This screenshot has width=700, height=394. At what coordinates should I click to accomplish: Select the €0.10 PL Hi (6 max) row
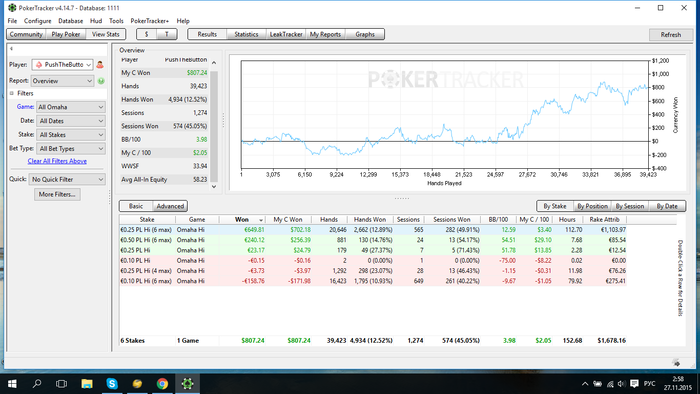(x=373, y=281)
